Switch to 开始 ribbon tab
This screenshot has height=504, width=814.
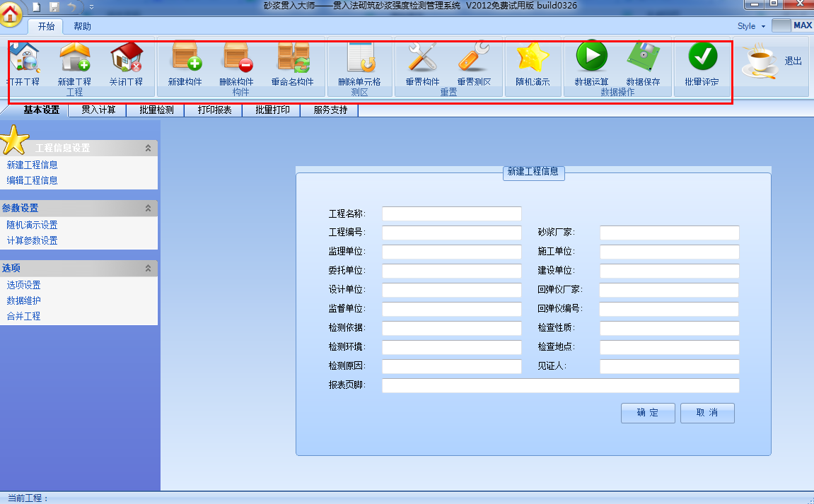[x=46, y=26]
